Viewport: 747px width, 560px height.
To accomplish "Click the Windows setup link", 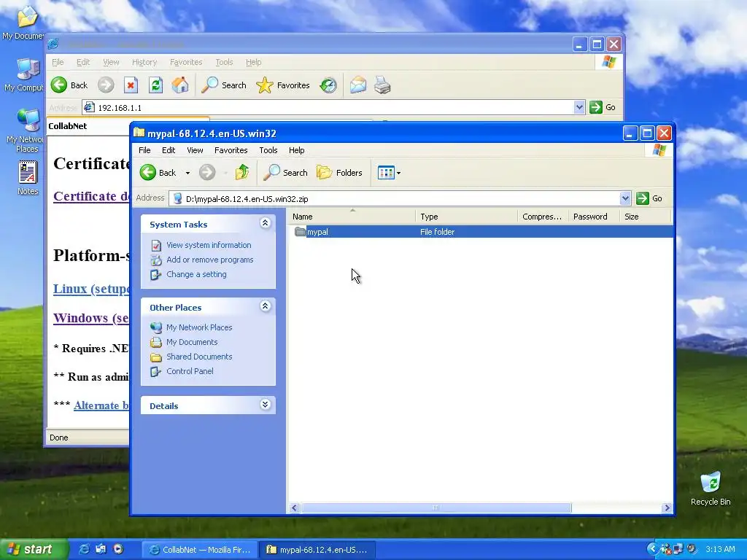I will (x=91, y=318).
